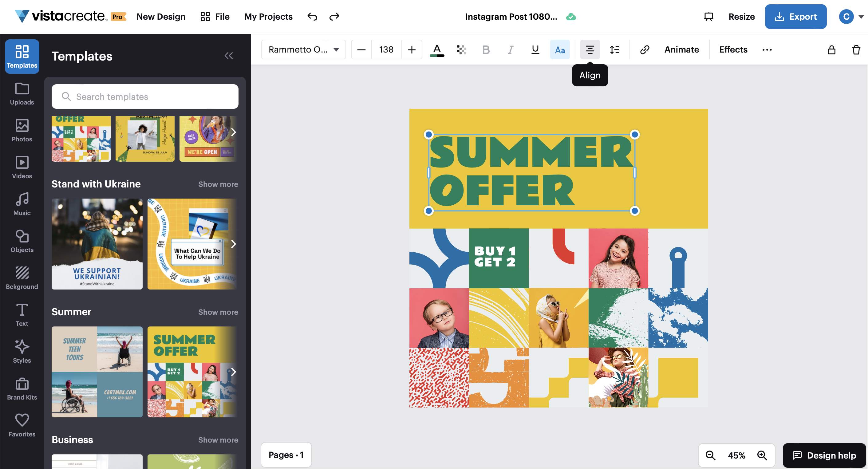Open the more options ellipsis

[x=767, y=50]
